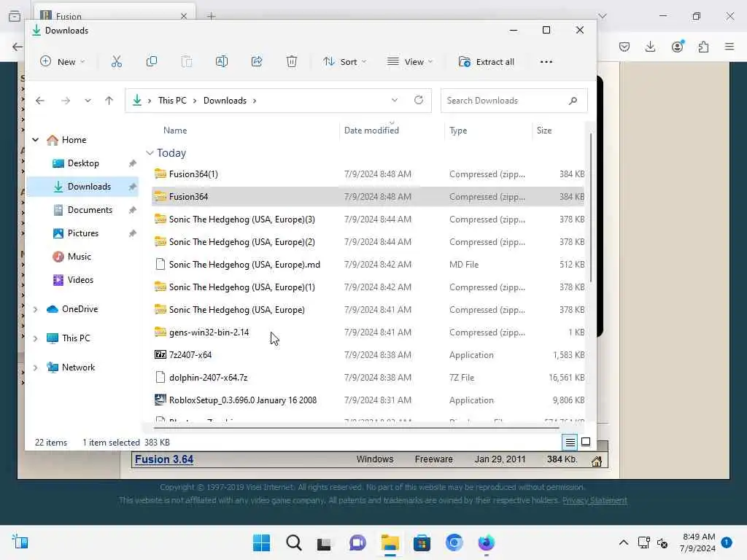Image resolution: width=747 pixels, height=560 pixels.
Task: Switch to details view layout icon
Action: (x=570, y=443)
